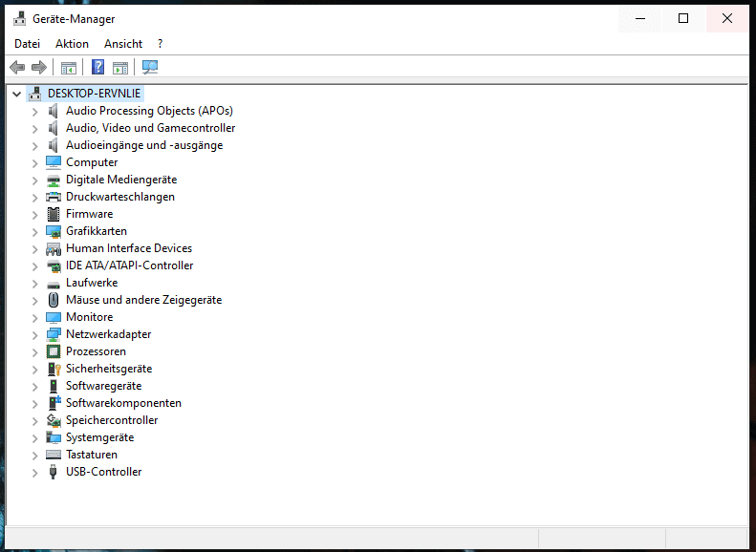Click the Softwaregeräte device icon

tap(54, 386)
